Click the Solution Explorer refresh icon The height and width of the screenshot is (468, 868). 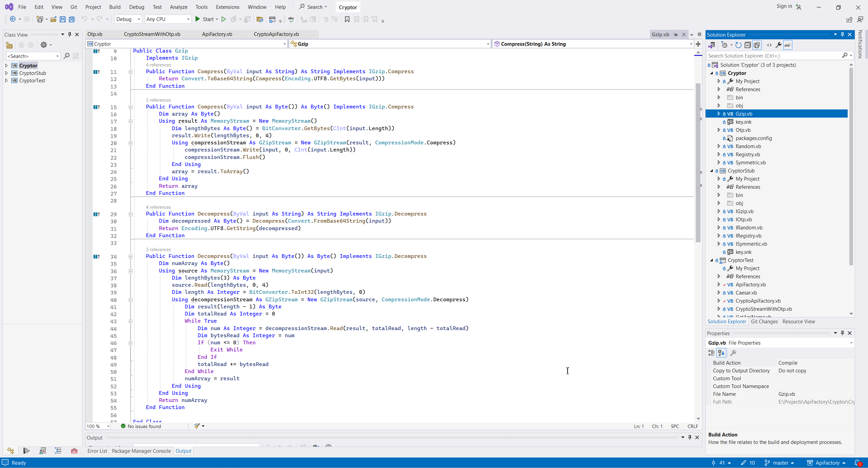[x=738, y=45]
